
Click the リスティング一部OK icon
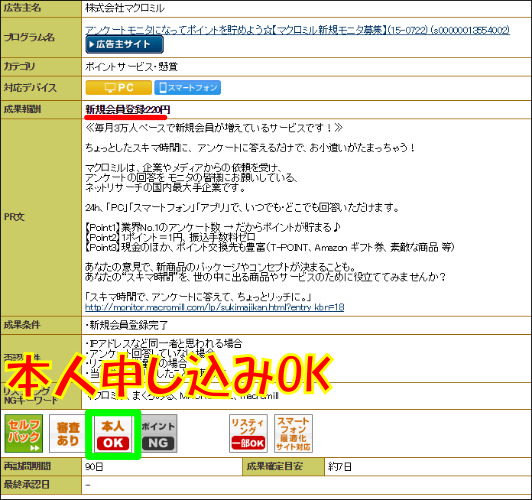(x=248, y=434)
